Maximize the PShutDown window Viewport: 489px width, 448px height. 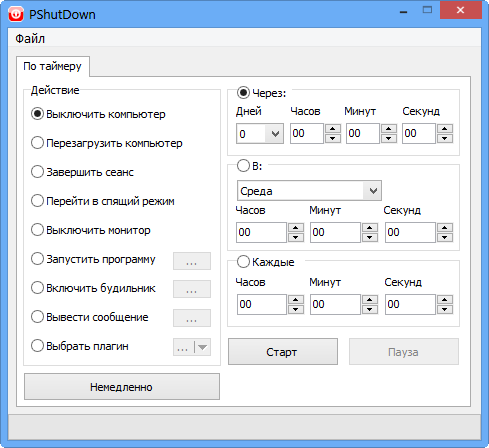[427, 10]
